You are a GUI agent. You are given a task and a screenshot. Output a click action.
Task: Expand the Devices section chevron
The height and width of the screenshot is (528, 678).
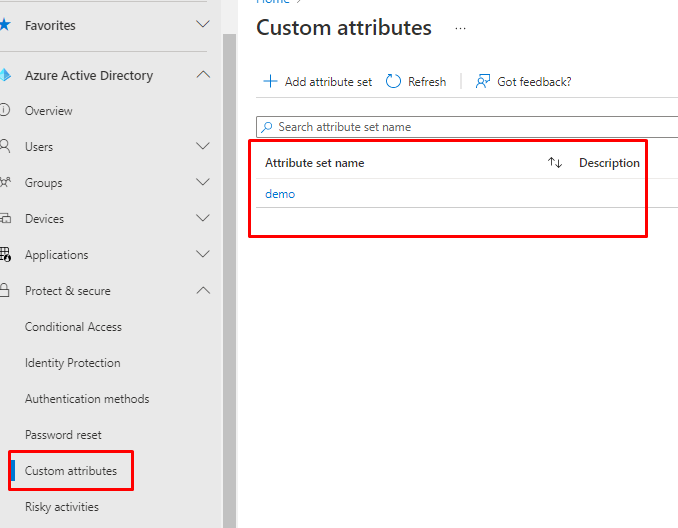point(203,219)
